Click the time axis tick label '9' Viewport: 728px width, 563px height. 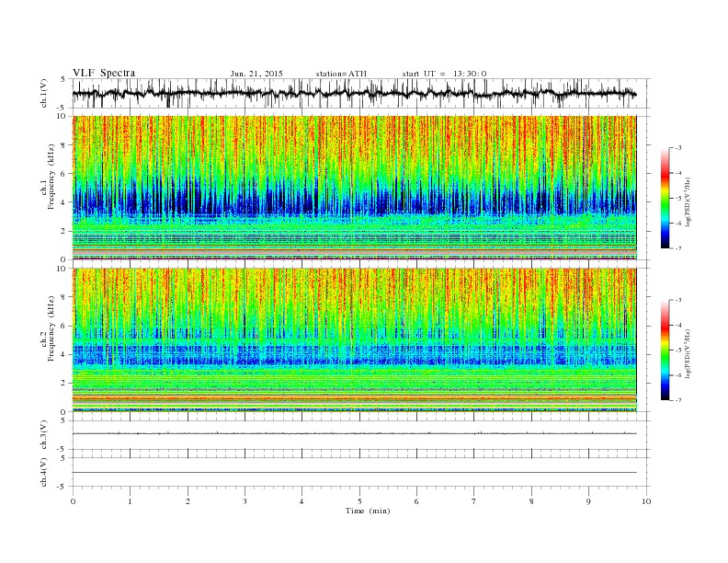point(588,501)
